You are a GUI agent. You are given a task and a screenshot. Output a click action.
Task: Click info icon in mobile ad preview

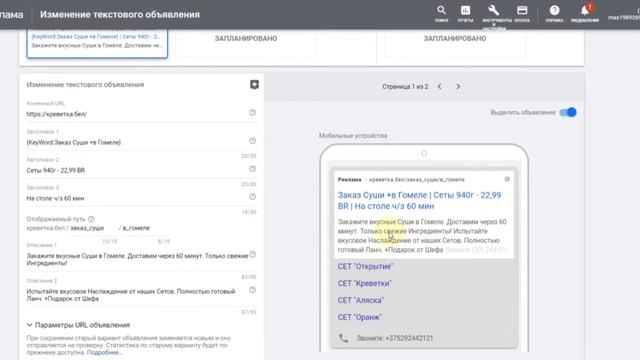pyautogui.click(x=507, y=179)
